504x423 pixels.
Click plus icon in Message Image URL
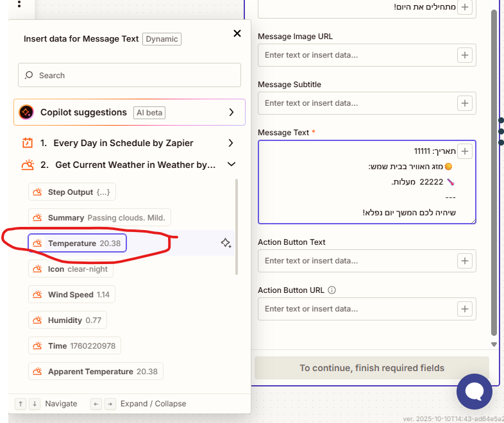465,55
